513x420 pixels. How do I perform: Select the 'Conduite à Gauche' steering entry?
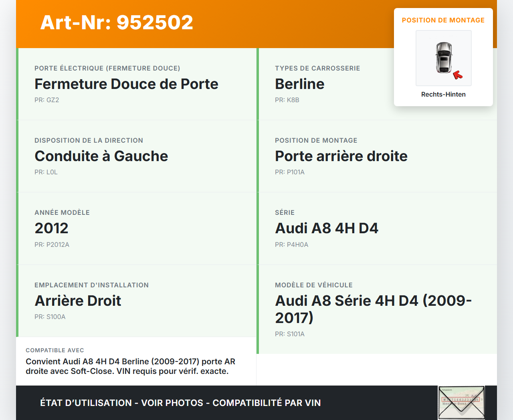101,156
